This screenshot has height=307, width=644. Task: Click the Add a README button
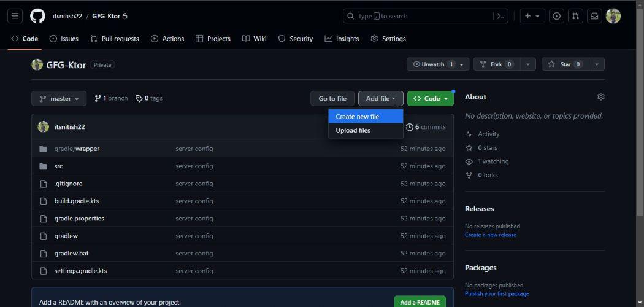pos(420,302)
